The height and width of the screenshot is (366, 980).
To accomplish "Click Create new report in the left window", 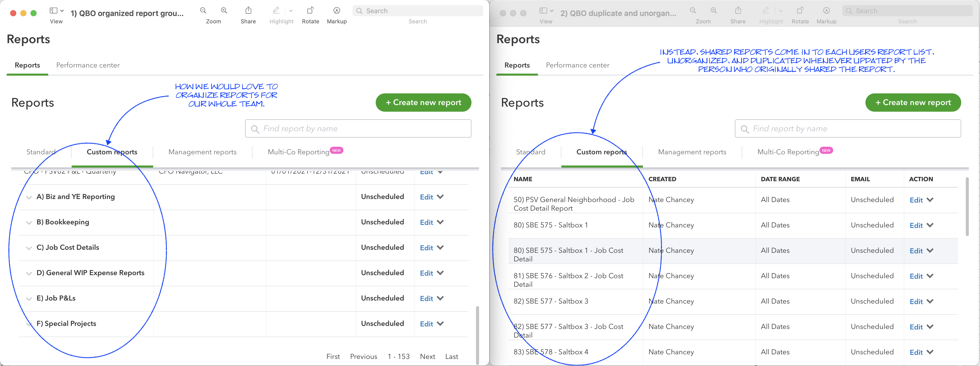I will pos(423,102).
